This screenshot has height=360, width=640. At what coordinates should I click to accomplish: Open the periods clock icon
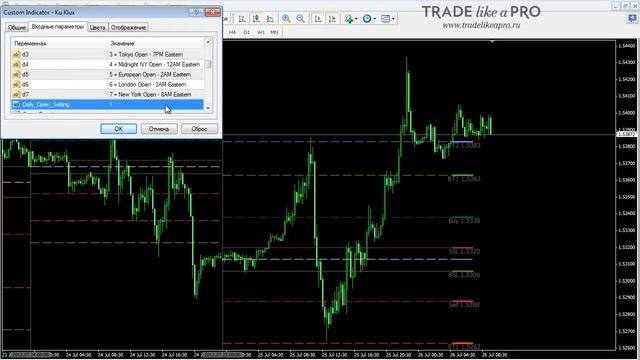(367, 19)
